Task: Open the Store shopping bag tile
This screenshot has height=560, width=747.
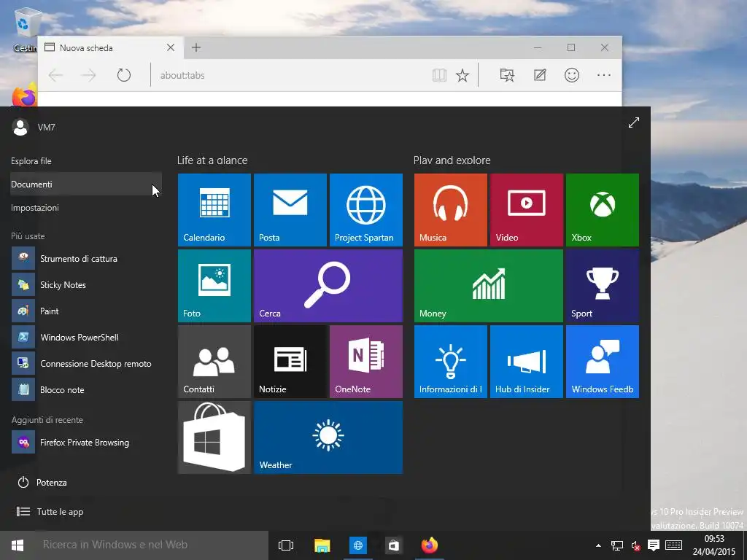Action: tap(214, 437)
